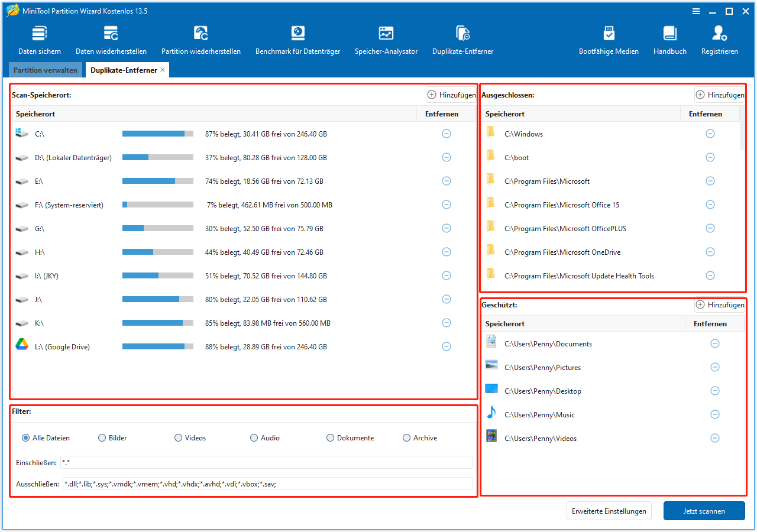Add folder to Ausgeschlossen list
757x532 pixels.
point(720,95)
